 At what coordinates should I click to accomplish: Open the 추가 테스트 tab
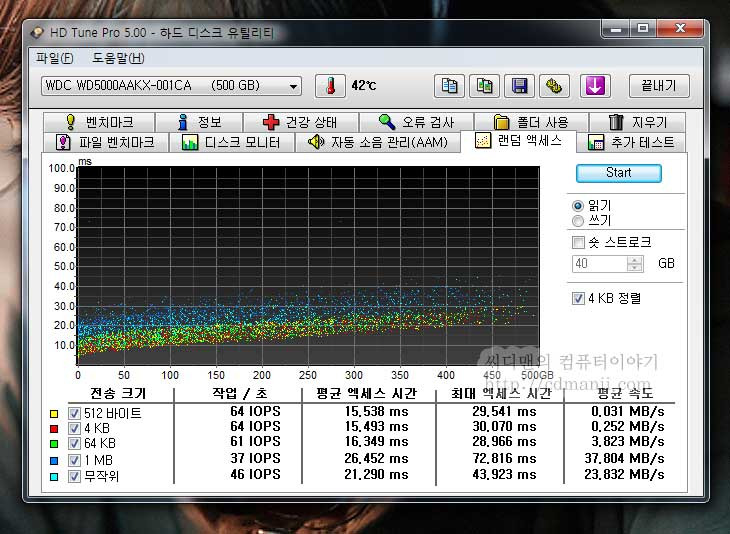point(631,142)
